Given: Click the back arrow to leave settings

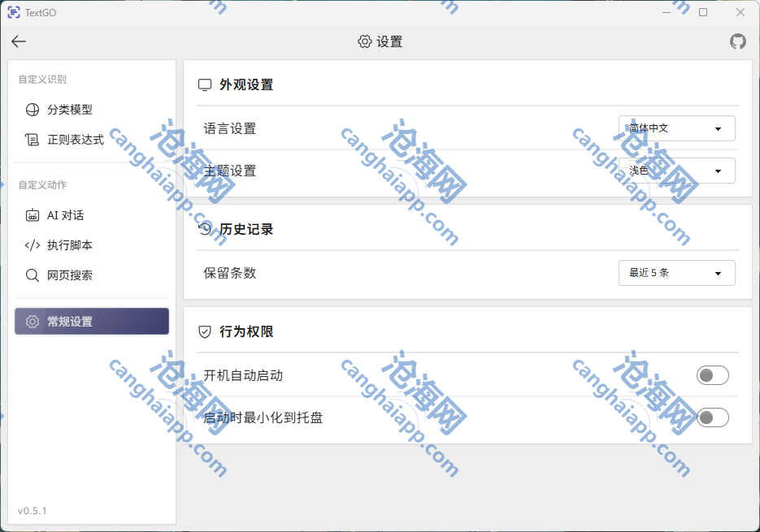Looking at the screenshot, I should [19, 41].
